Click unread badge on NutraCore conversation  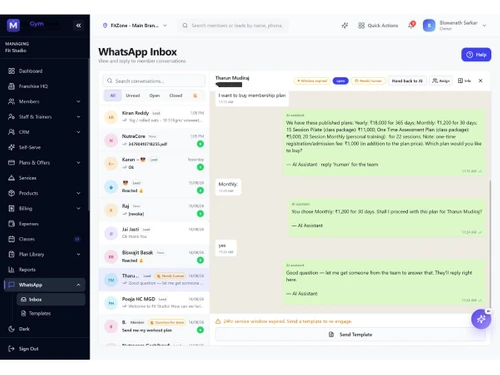(x=200, y=144)
